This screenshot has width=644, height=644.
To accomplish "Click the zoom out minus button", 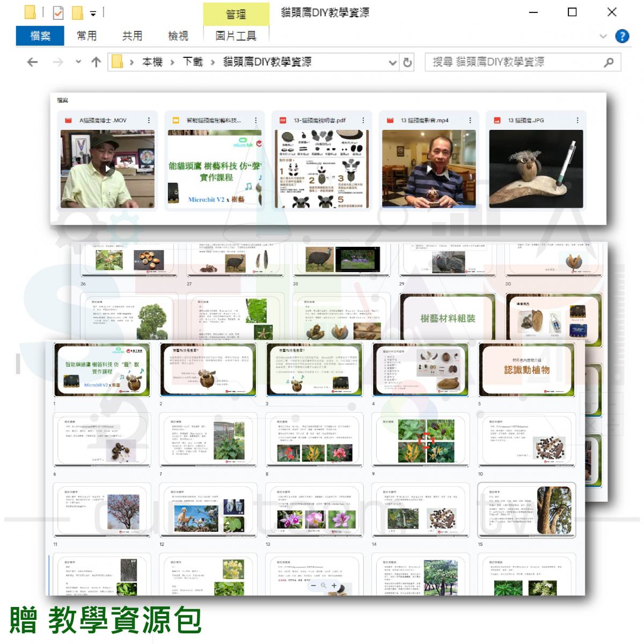I will [x=313, y=586].
